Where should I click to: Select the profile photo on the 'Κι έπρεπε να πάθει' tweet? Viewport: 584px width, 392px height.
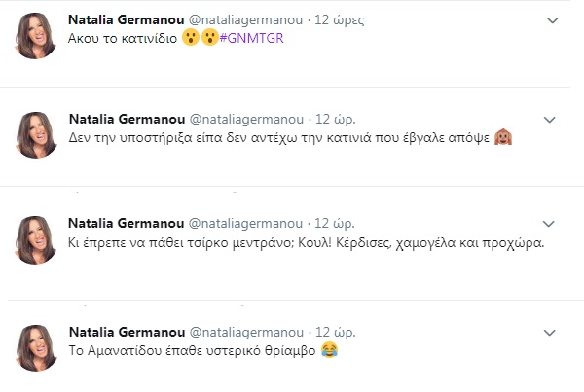[38, 239]
